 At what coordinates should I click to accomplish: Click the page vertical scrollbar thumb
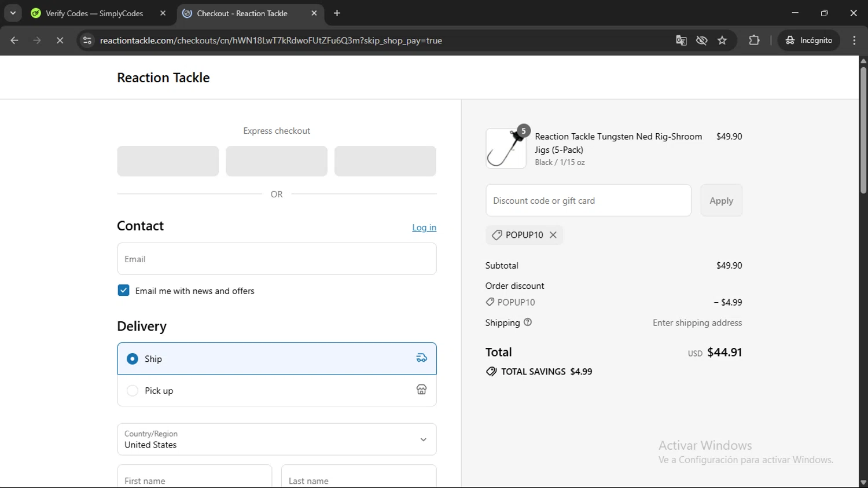pyautogui.click(x=863, y=130)
